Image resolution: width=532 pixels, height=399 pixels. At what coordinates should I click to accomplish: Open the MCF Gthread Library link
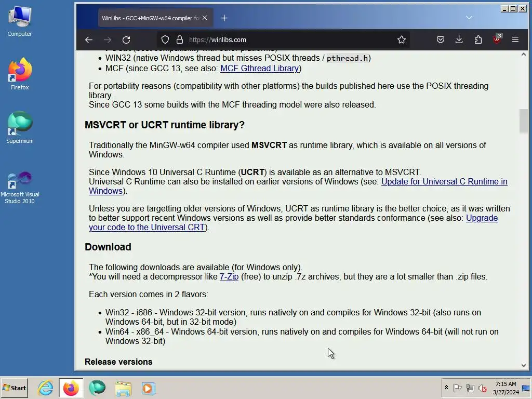260,68
